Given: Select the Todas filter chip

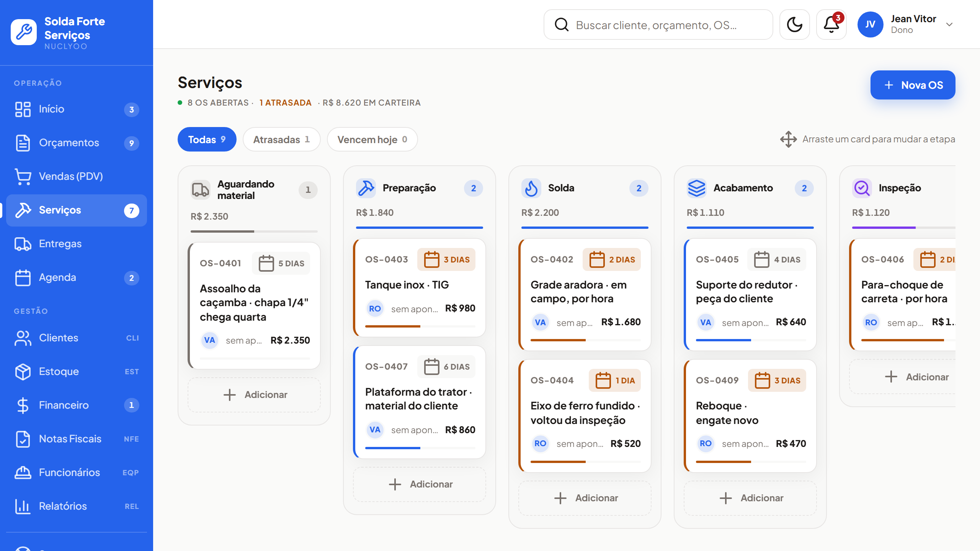Looking at the screenshot, I should [207, 139].
